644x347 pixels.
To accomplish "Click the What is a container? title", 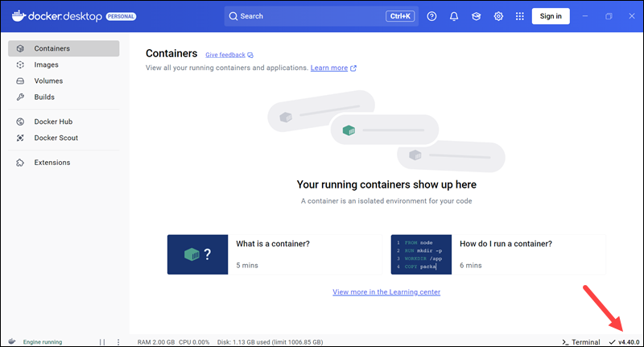I will click(273, 244).
